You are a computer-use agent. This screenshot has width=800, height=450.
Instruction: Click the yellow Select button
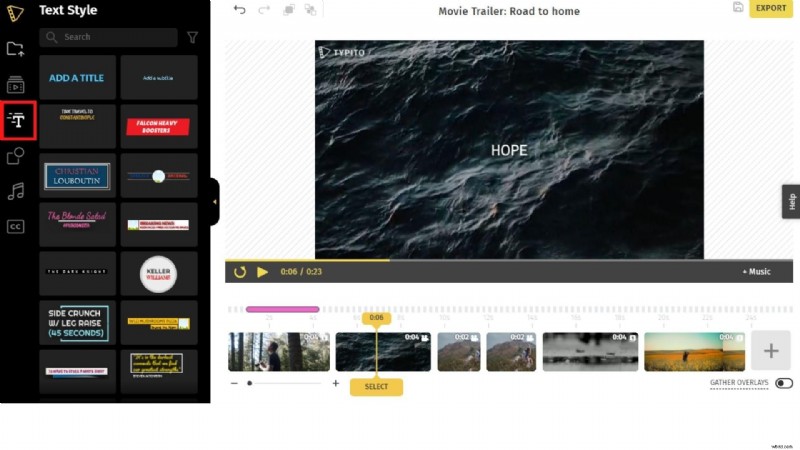(x=376, y=387)
